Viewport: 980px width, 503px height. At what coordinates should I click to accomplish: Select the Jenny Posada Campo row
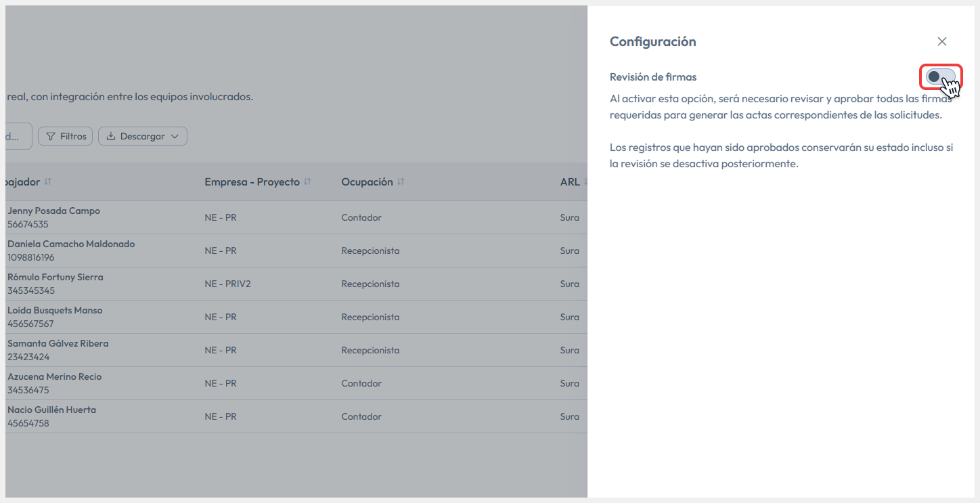coord(53,211)
